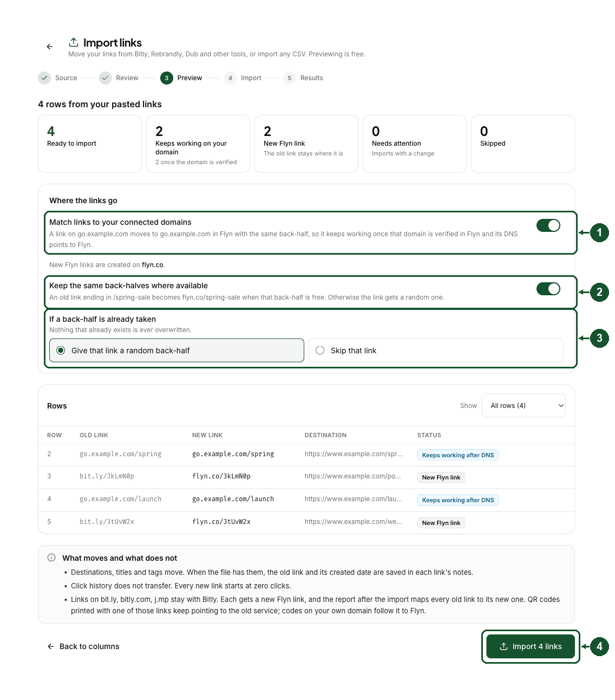615x700 pixels.
Task: Click the OLD LINK column header
Action: click(94, 435)
